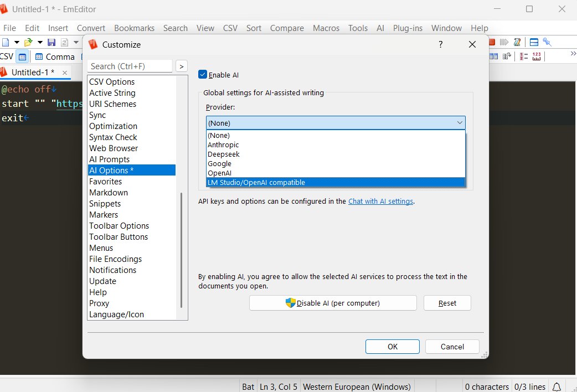This screenshot has width=577, height=392.
Task: Toggle the Enable AI checkbox
Action: point(202,74)
